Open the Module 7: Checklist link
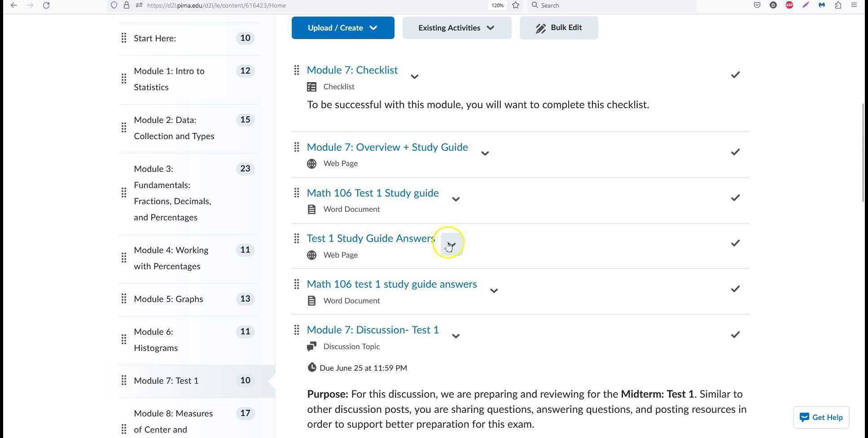Viewport: 868px width, 438px height. (352, 70)
